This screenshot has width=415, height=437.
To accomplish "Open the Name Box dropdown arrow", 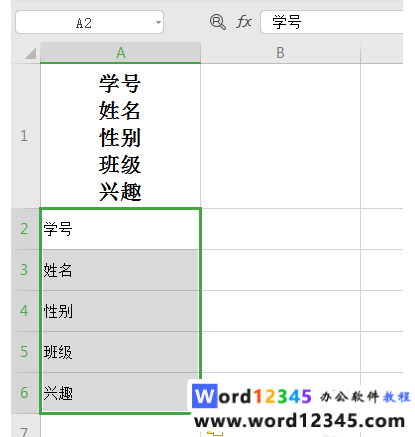I will [x=158, y=23].
